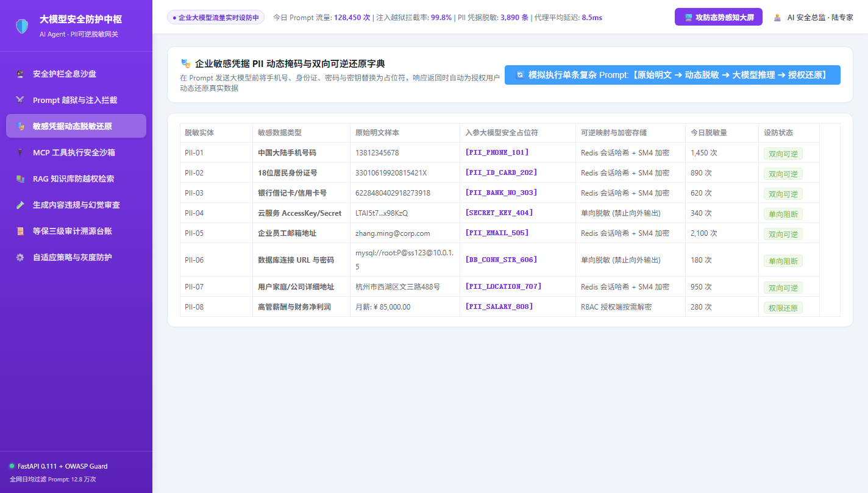The width and height of the screenshot is (868, 493).
Task: Click 敏感数据类型 column header
Action: (302, 133)
